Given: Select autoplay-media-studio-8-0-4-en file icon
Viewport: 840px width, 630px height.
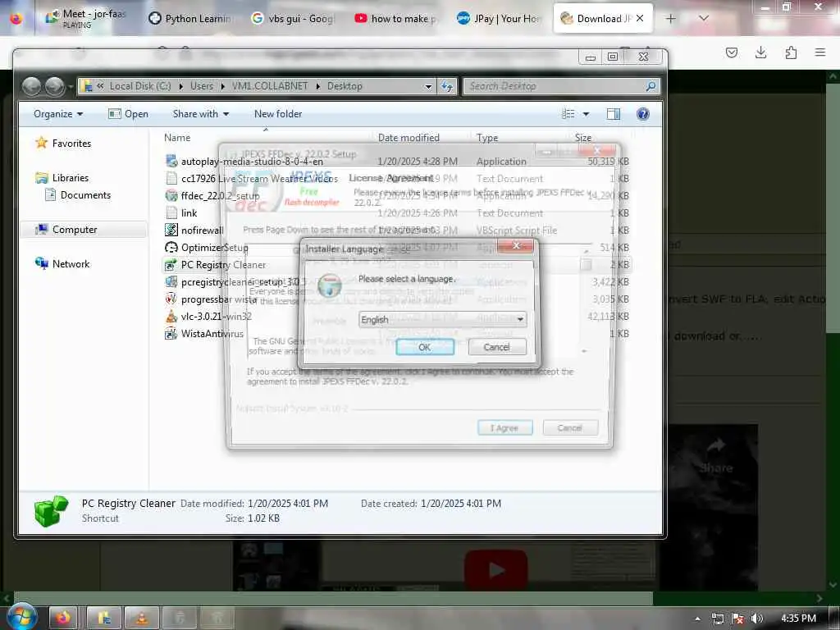Looking at the screenshot, I should point(171,161).
